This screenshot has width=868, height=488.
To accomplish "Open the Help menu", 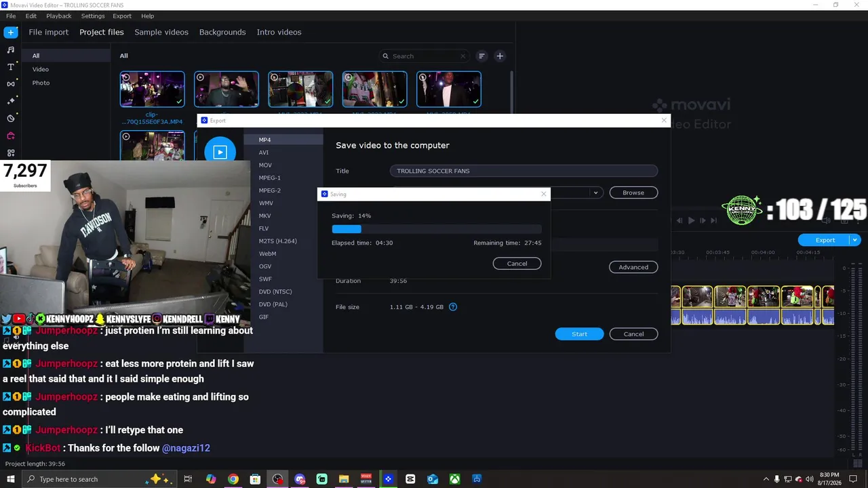I will pyautogui.click(x=148, y=16).
